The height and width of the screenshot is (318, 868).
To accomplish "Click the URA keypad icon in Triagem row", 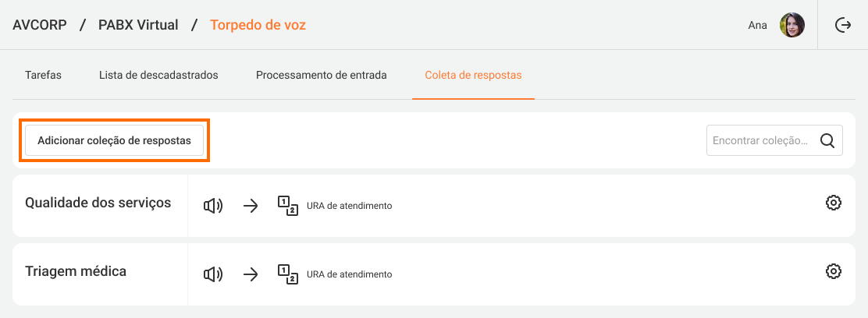I will 288,274.
